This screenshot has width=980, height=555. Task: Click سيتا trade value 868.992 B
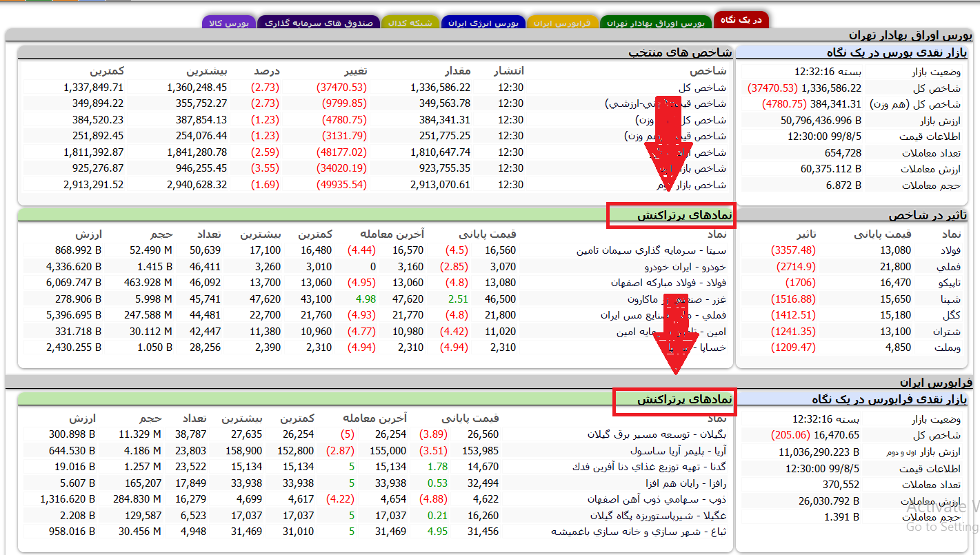(x=78, y=251)
